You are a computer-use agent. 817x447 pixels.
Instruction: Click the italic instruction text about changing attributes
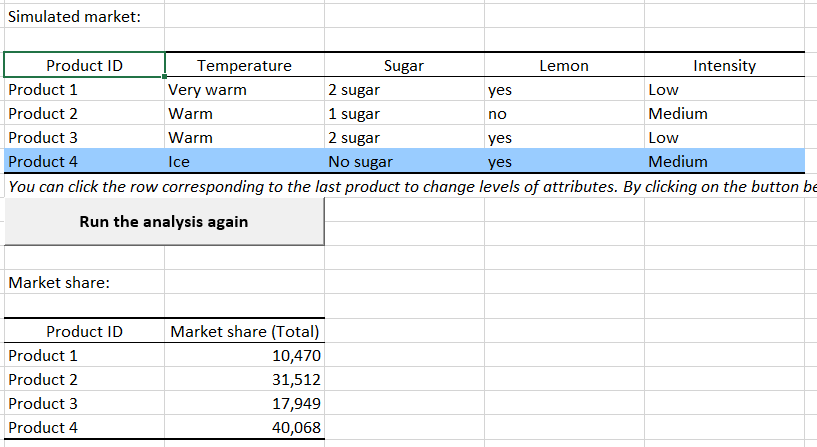[x=400, y=185]
